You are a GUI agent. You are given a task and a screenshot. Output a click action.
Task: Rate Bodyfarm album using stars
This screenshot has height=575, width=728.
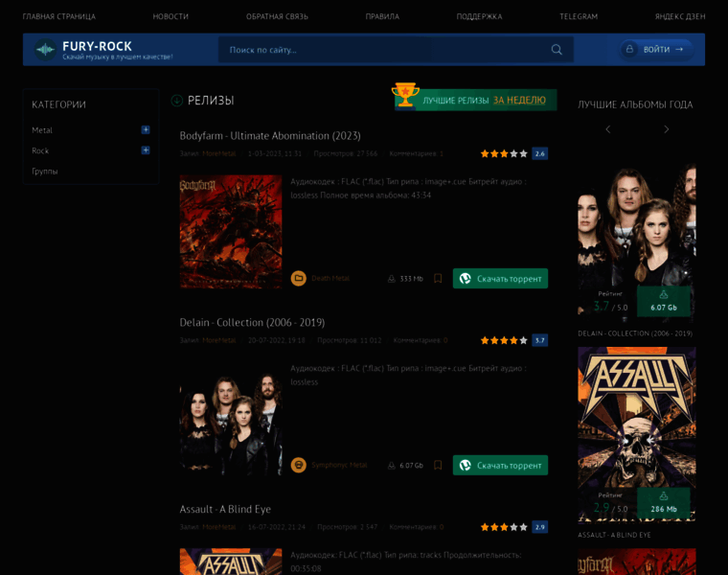pos(504,153)
